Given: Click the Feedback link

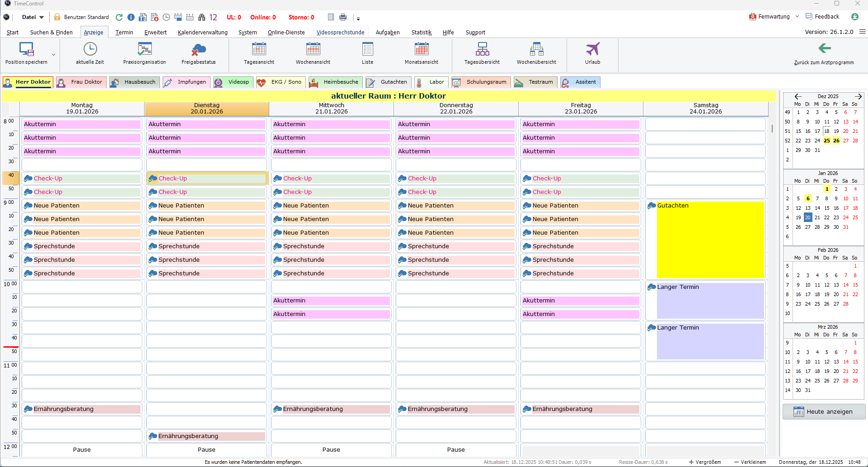Looking at the screenshot, I should point(826,17).
